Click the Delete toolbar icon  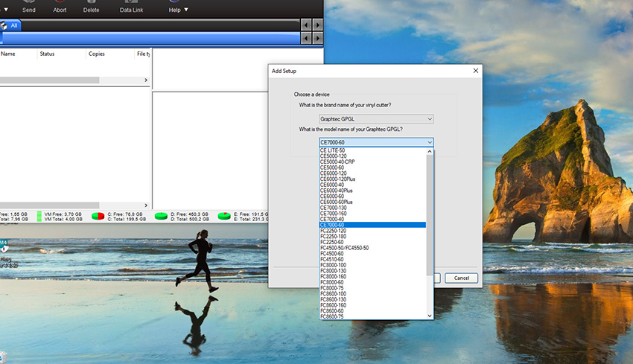click(x=91, y=7)
